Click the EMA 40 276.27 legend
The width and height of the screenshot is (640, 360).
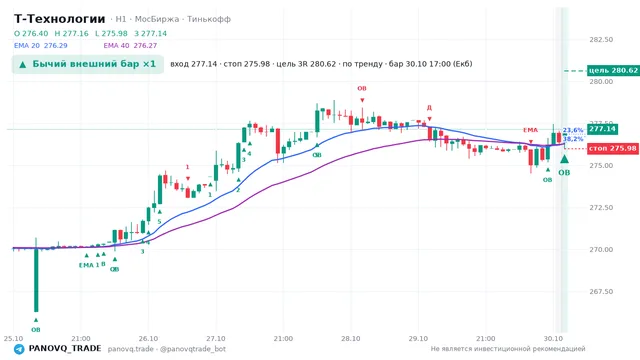(130, 45)
